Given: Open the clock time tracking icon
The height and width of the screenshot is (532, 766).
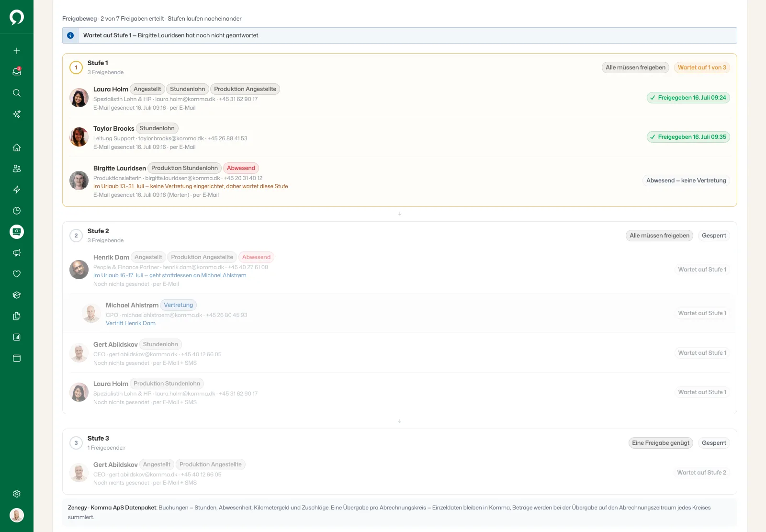Looking at the screenshot, I should (17, 211).
